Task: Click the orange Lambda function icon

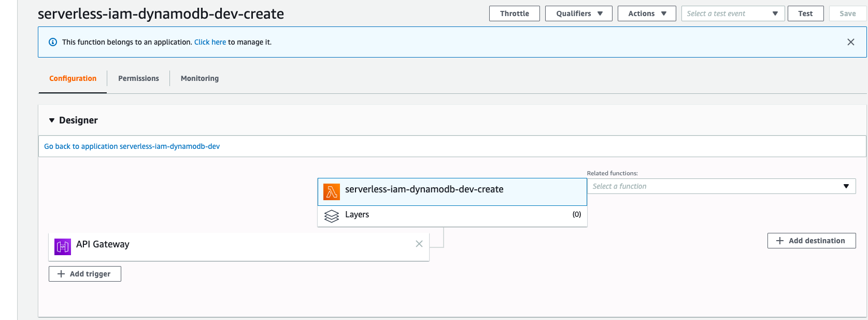Action: (x=332, y=192)
